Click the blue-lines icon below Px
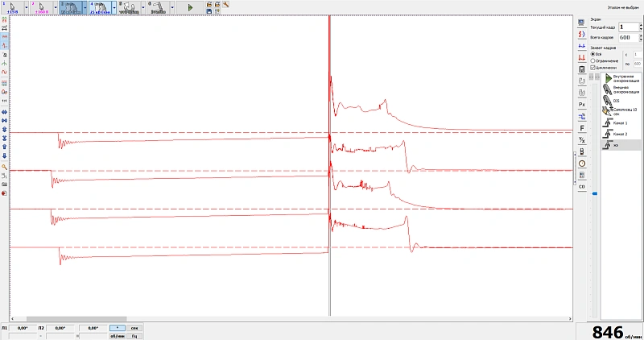Viewport: 644px width, 340px height. tap(581, 116)
